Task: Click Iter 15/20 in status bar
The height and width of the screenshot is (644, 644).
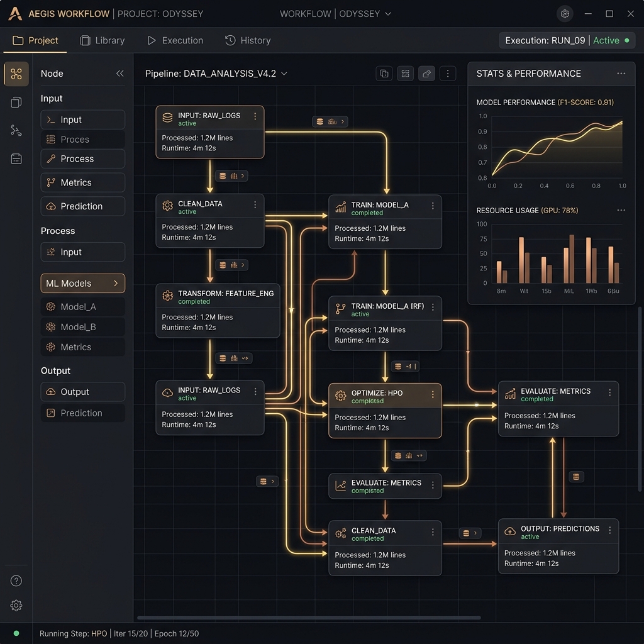Action: click(x=131, y=633)
